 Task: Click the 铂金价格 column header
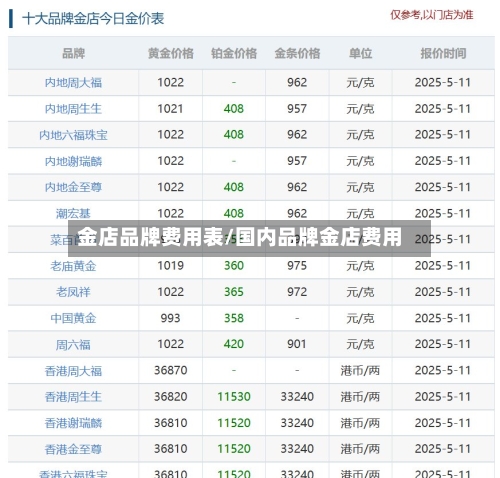(234, 53)
